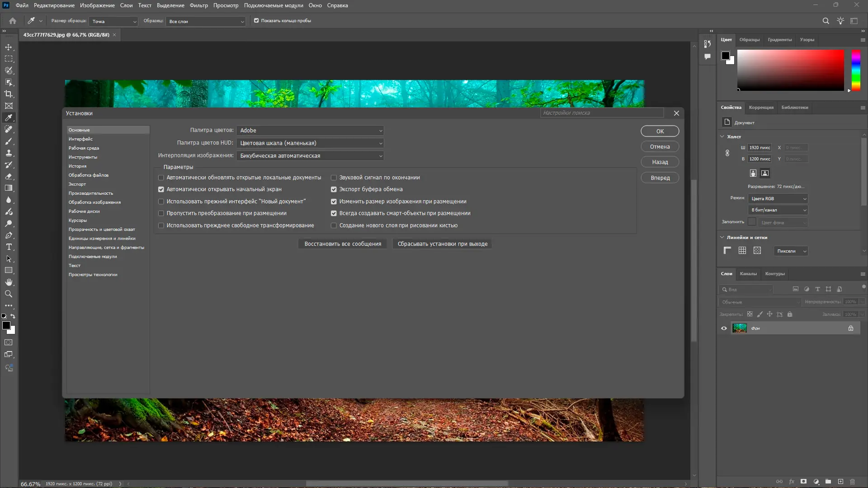Select the Zoom tool in toolbar
This screenshot has height=488, width=868.
click(9, 294)
